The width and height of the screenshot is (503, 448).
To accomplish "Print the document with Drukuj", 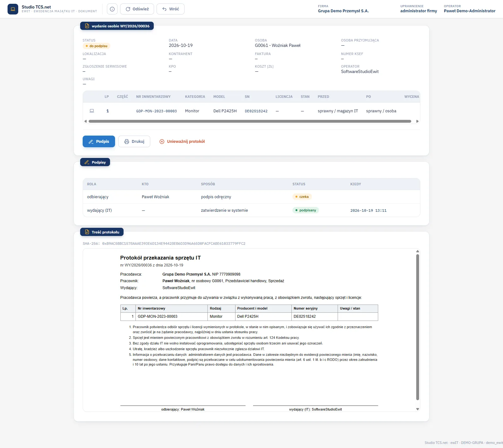I will click(x=134, y=142).
